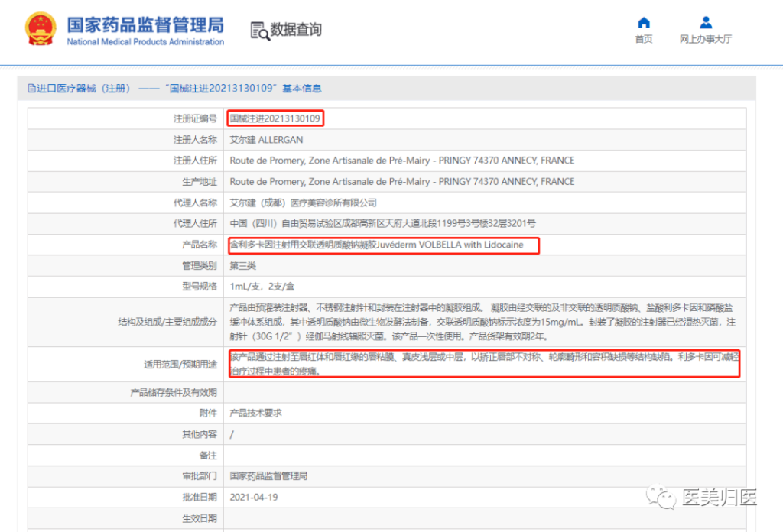This screenshot has width=783, height=532.
Task: Open the 首页 link label
Action: [x=644, y=39]
